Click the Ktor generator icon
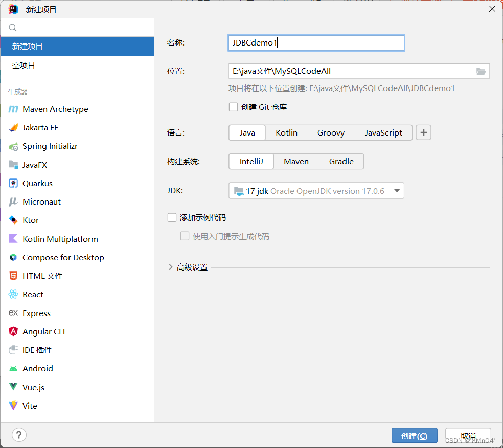Image resolution: width=503 pixels, height=448 pixels. [13, 220]
